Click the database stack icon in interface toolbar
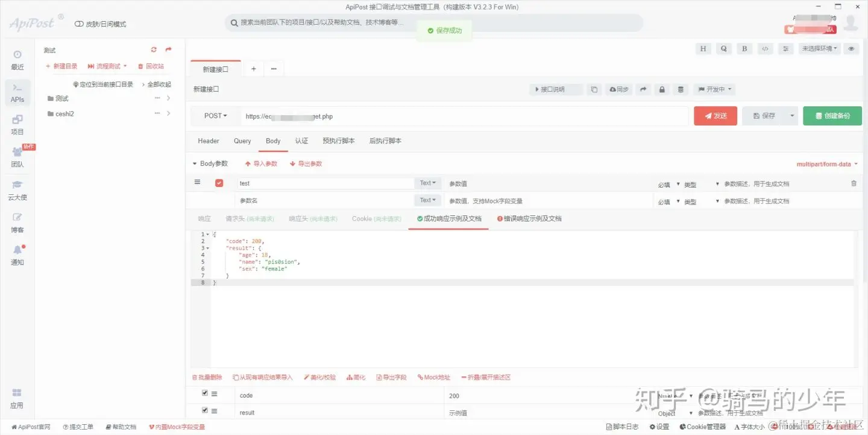This screenshot has width=868, height=435. [681, 89]
